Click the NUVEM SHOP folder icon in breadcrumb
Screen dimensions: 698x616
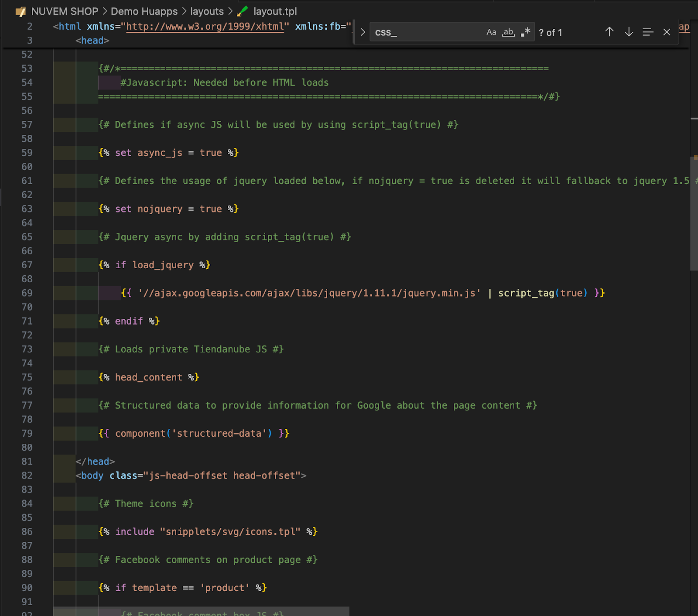click(21, 11)
